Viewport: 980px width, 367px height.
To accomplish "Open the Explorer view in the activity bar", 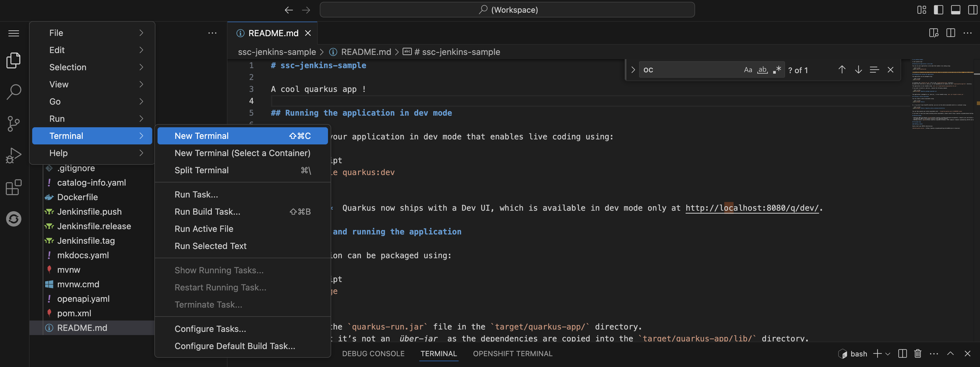I will coord(14,60).
